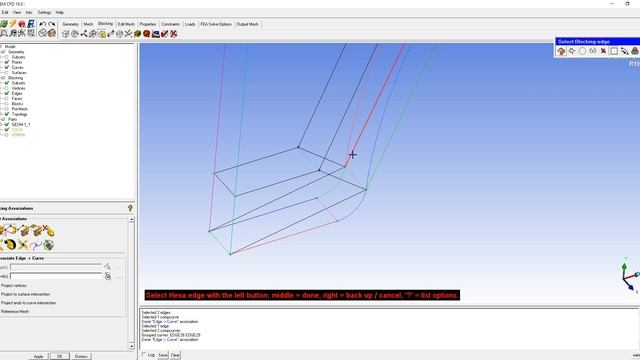Open the Pre-Mesh Smooth icon
The image size is (640, 360).
pyautogui.click(x=156, y=34)
